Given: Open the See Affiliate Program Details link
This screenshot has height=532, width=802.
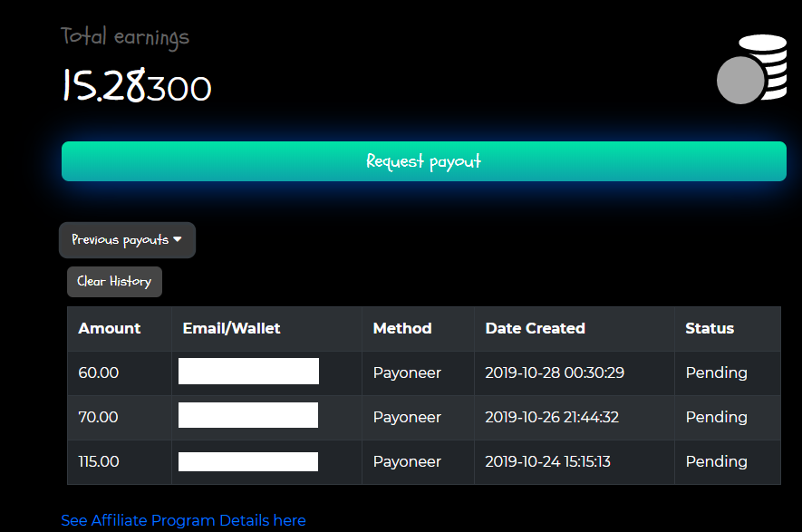Looking at the screenshot, I should click(183, 520).
